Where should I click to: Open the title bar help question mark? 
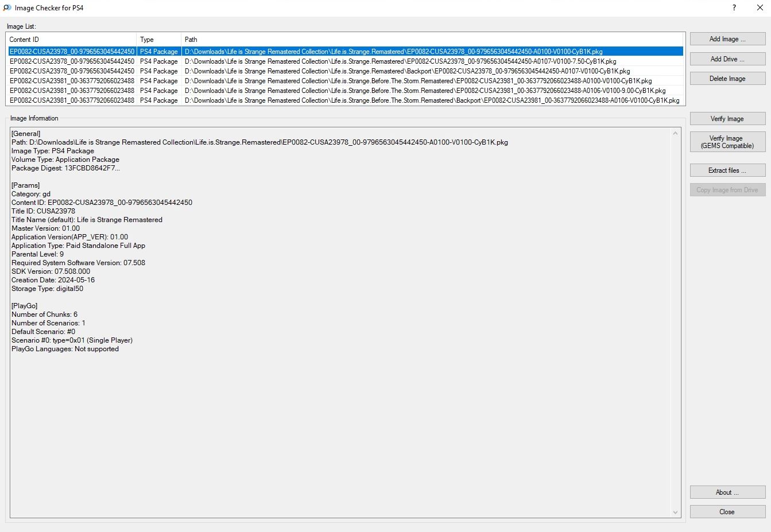pos(734,8)
